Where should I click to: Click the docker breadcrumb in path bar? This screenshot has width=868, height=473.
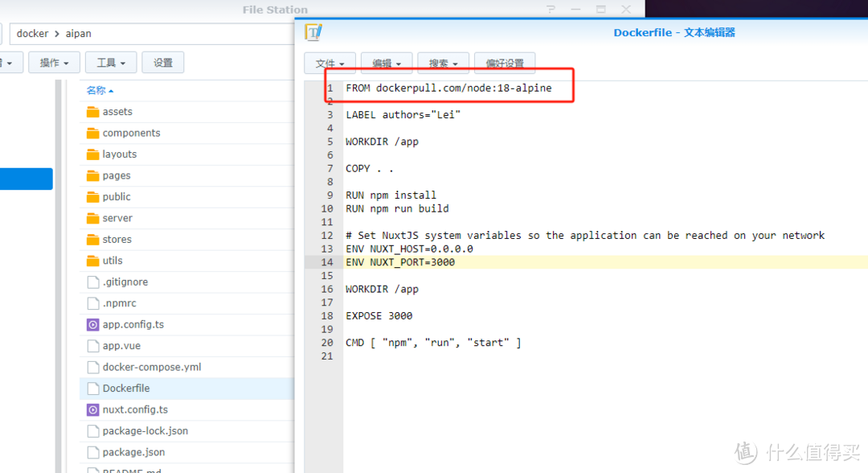point(33,34)
